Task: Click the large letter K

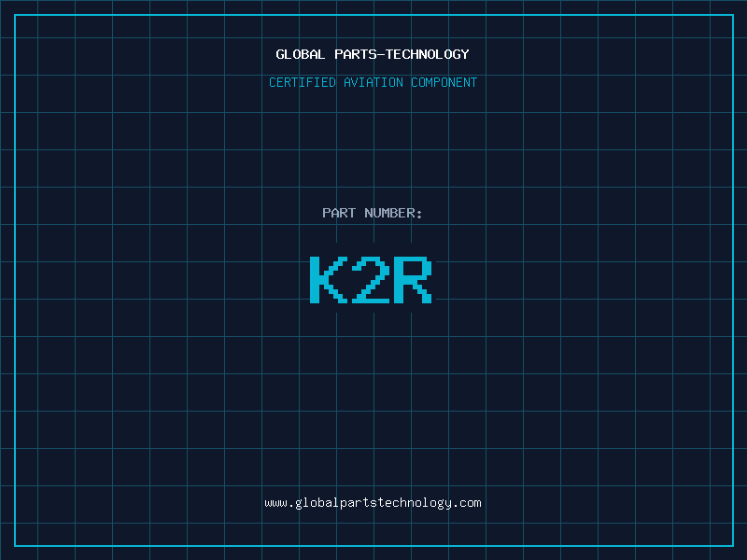Action: click(327, 280)
